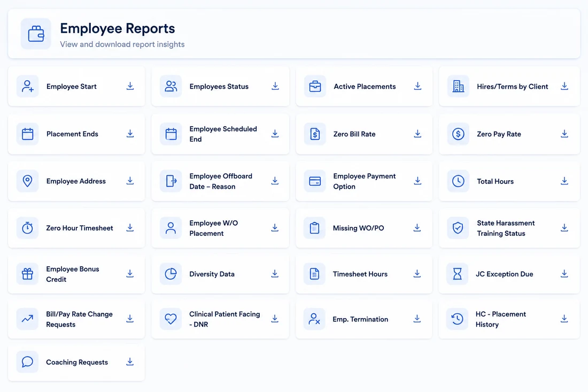Click the Employee Reports wallet header icon
The image size is (588, 392).
pos(36,34)
